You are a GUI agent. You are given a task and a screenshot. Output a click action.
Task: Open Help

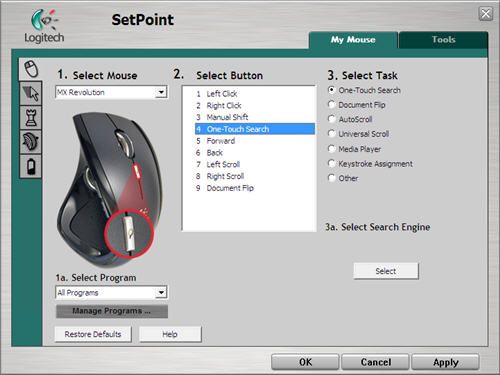coord(170,334)
